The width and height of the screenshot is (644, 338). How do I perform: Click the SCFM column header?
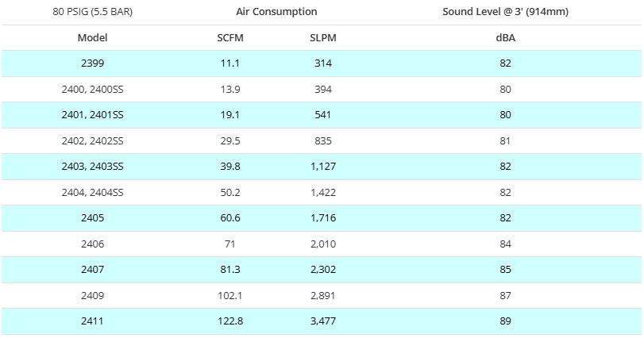230,38
